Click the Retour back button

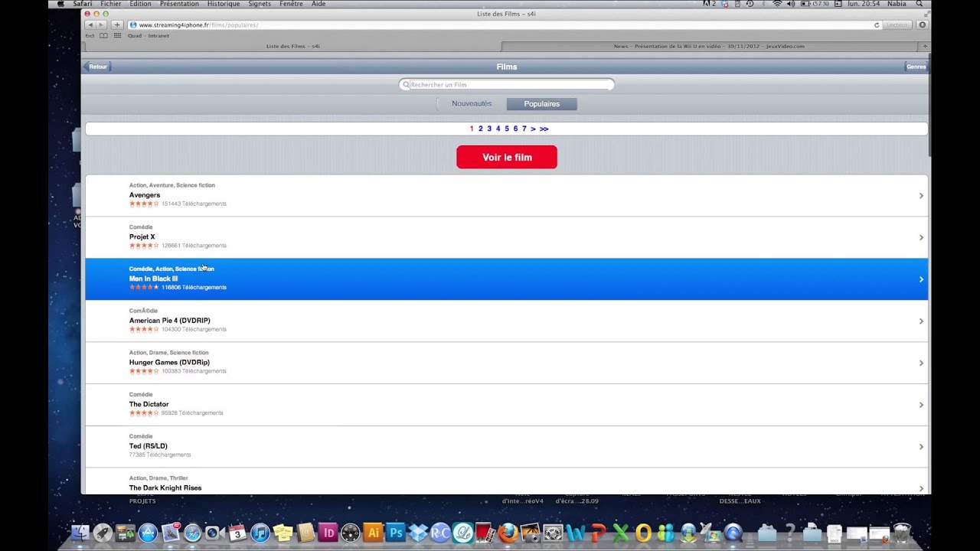click(x=97, y=67)
